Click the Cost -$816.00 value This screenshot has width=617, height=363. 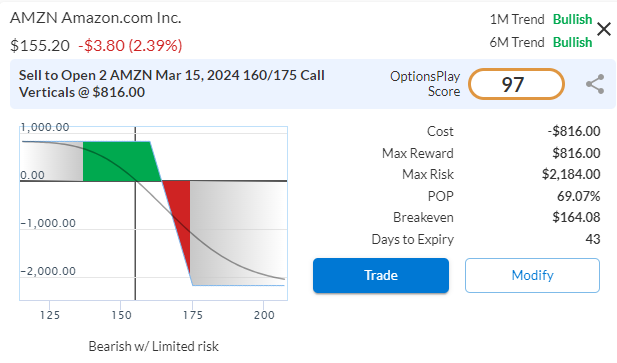pyautogui.click(x=574, y=131)
